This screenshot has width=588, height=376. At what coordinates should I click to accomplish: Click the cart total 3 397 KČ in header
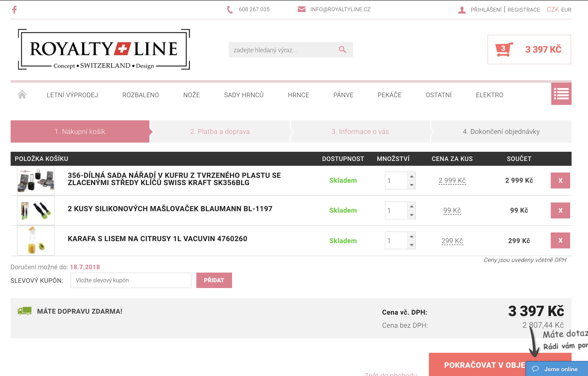tap(543, 50)
